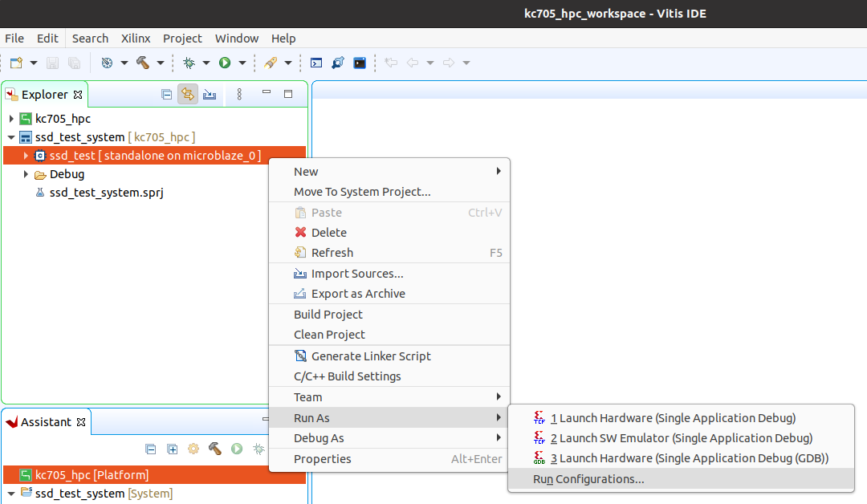Close the Assistant tab
Image resolution: width=867 pixels, height=504 pixels.
(81, 422)
